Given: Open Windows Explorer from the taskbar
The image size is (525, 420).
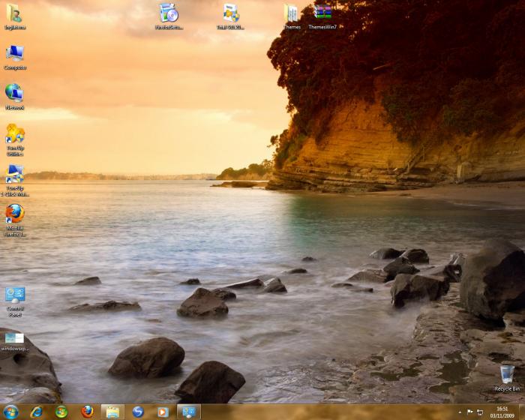Looking at the screenshot, I should click(x=112, y=412).
